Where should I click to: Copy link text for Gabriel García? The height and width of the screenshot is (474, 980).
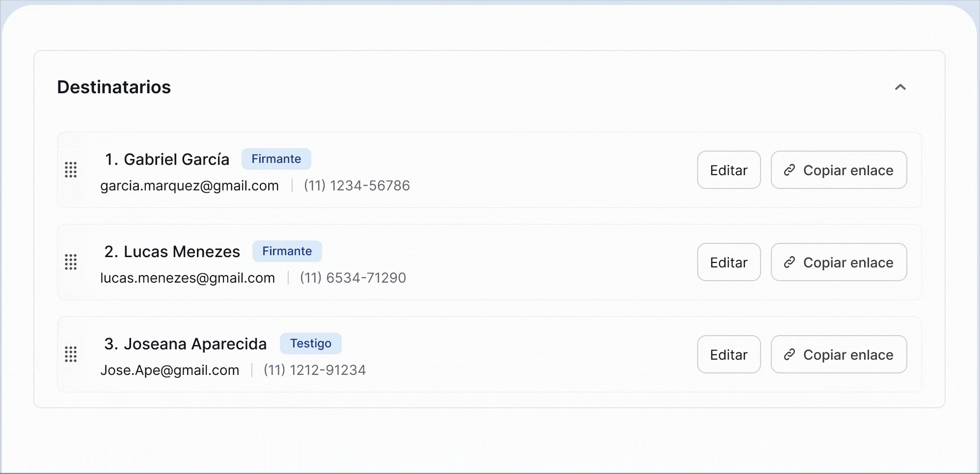(x=848, y=170)
